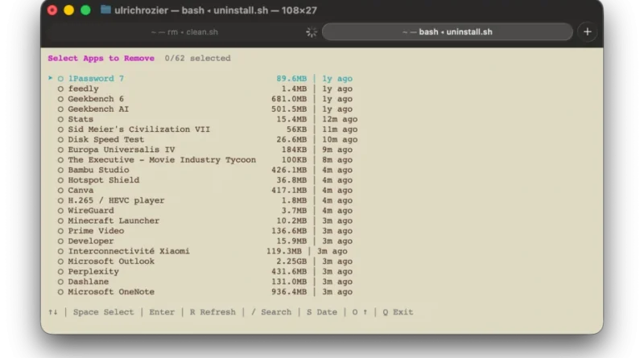Click S Date sort option

(x=321, y=312)
